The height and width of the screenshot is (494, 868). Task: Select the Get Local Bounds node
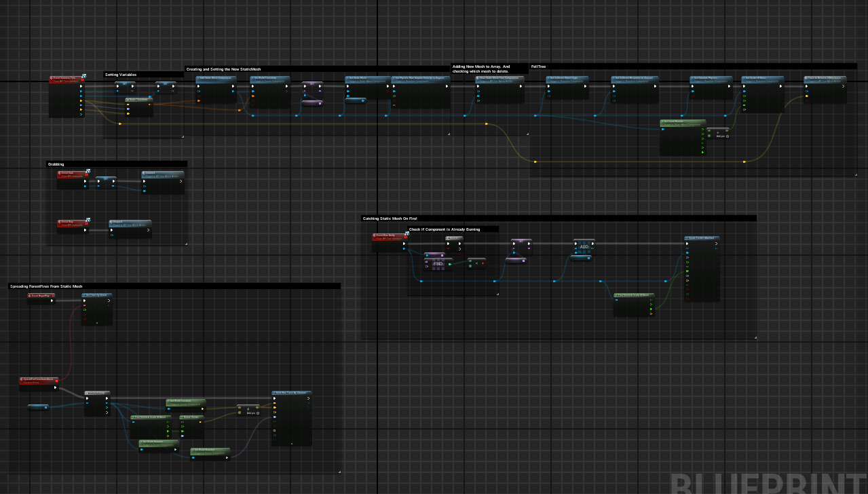[x=682, y=122]
